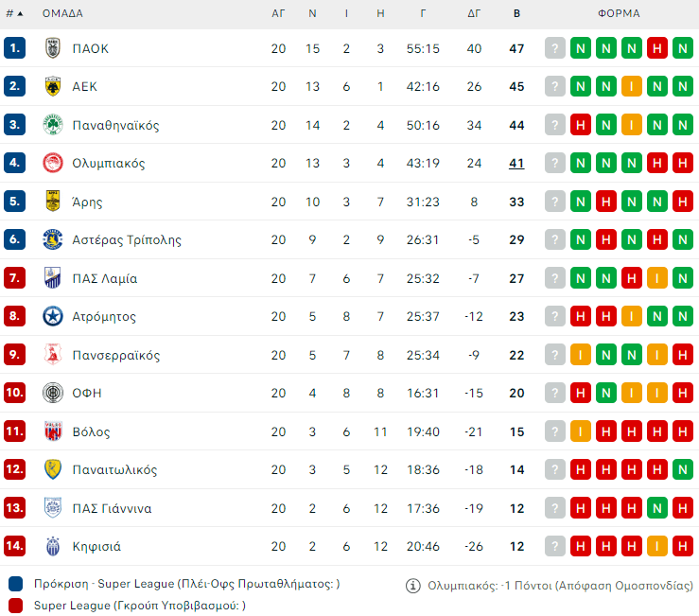Click the Βόλος team logo
The height and width of the screenshot is (616, 699).
(x=53, y=432)
